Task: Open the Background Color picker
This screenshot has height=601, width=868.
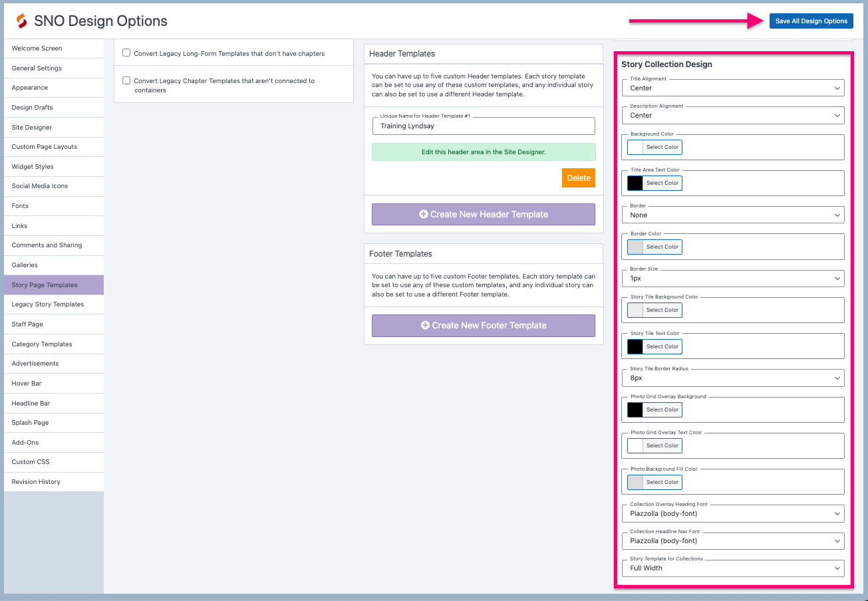Action: [x=661, y=147]
